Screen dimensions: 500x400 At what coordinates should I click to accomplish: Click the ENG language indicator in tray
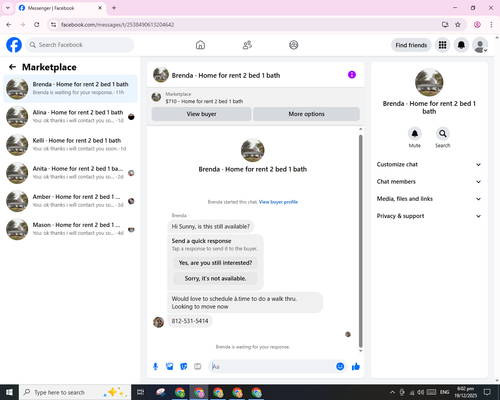pyautogui.click(x=444, y=392)
